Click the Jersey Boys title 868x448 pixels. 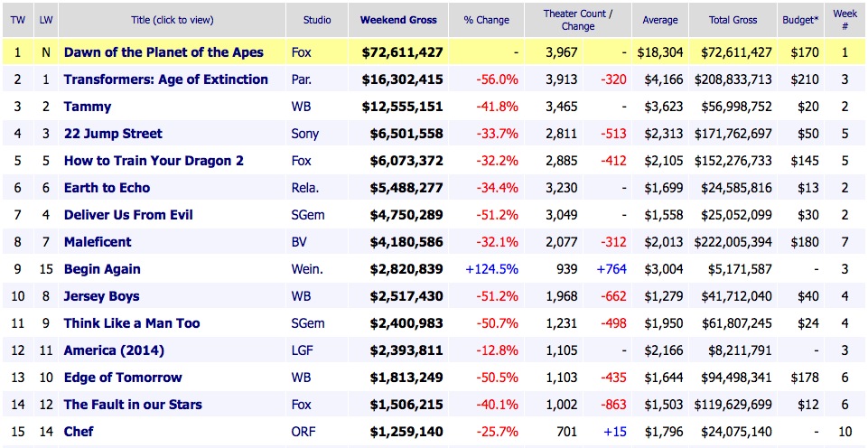[101, 296]
